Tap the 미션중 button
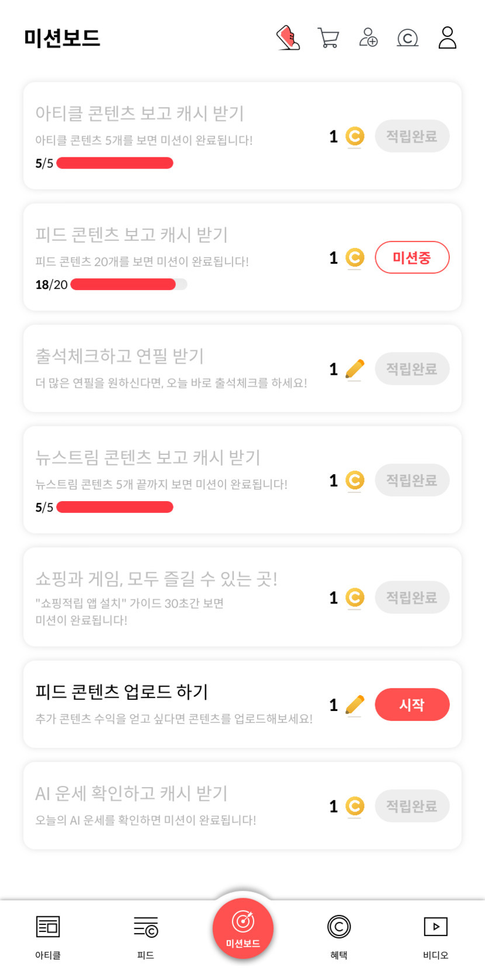This screenshot has width=485, height=980. point(412,257)
